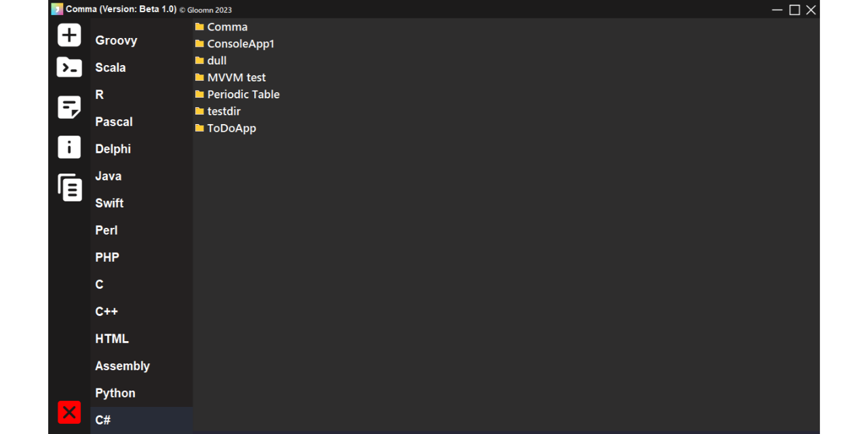Click the Comma logo in the title bar
868x434 pixels.
pyautogui.click(x=56, y=9)
